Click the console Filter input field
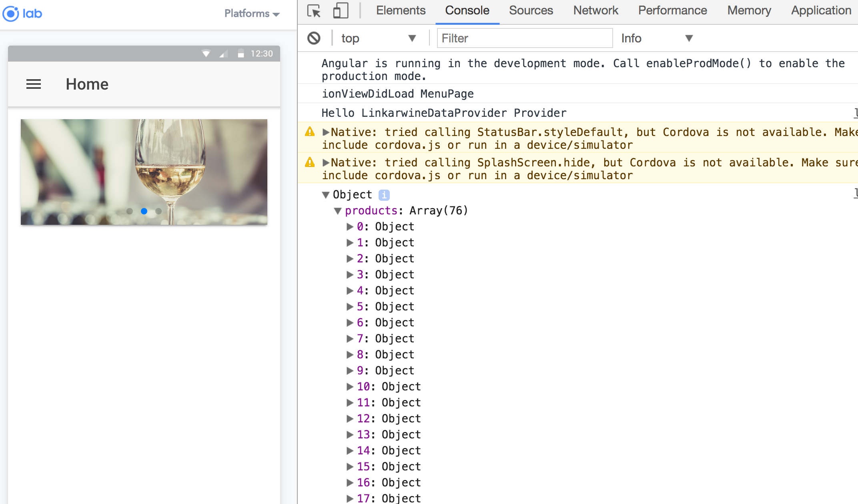 pyautogui.click(x=524, y=38)
